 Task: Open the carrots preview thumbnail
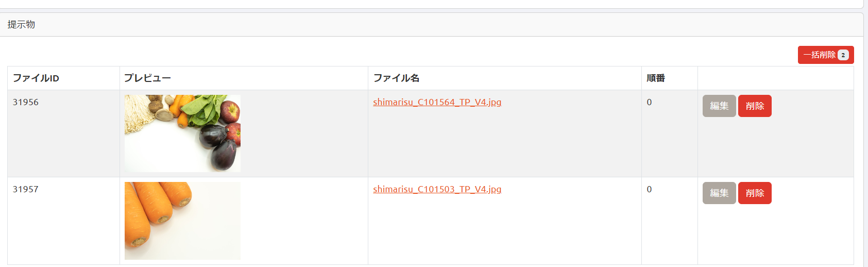click(x=182, y=221)
